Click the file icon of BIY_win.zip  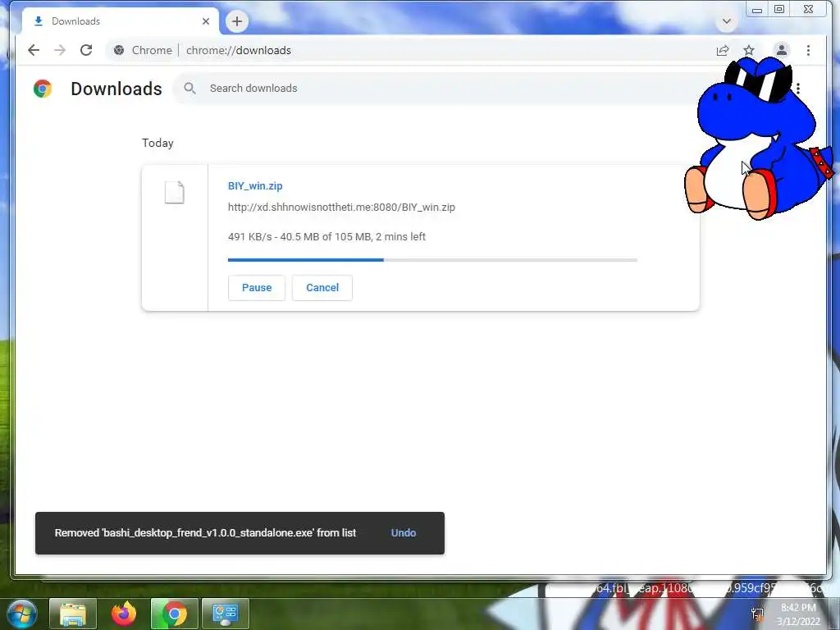(x=174, y=192)
